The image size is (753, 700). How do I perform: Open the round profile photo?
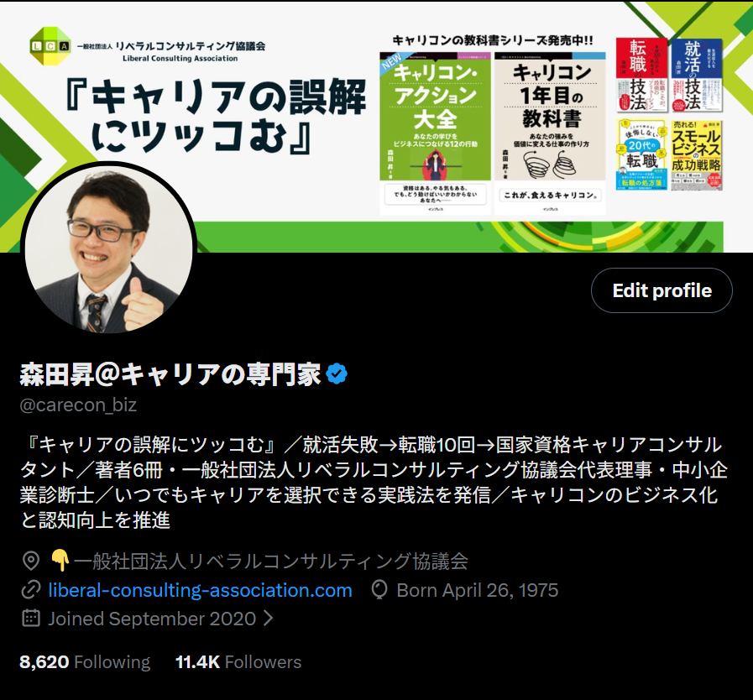click(108, 249)
